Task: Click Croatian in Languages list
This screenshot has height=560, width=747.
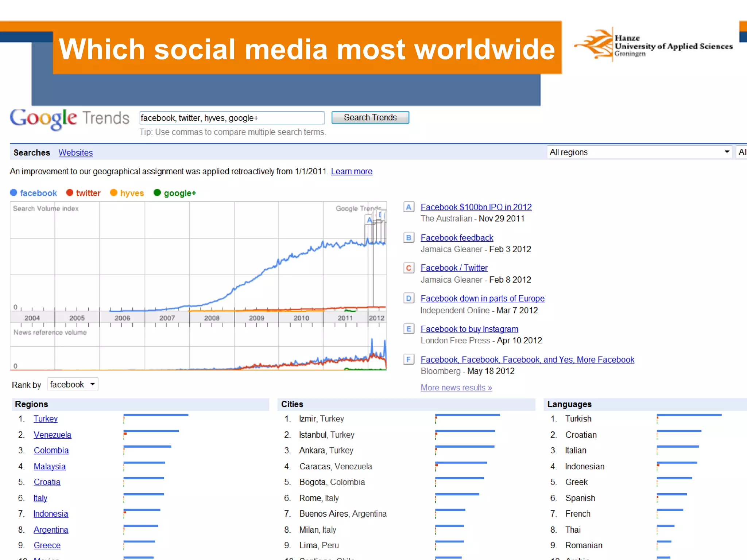Action: pyautogui.click(x=581, y=435)
